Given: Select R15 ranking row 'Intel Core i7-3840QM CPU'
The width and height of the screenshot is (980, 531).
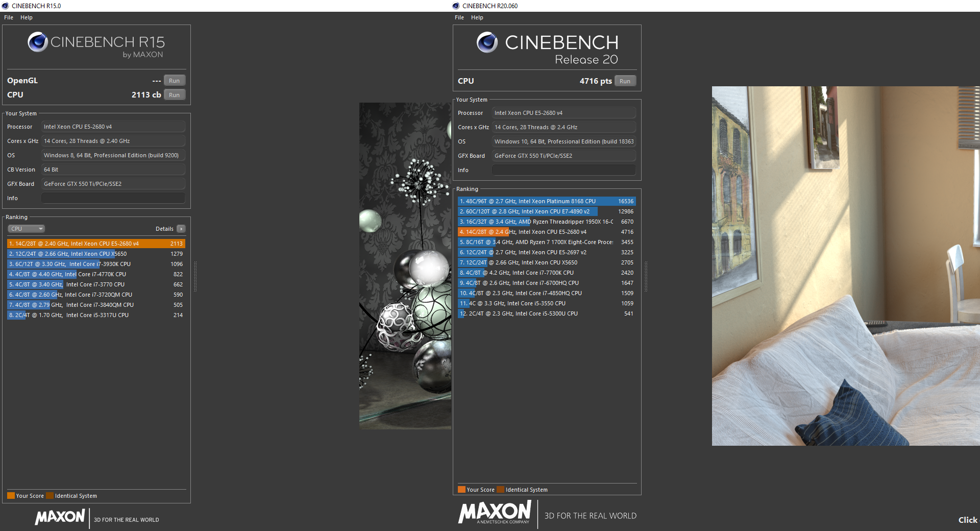Looking at the screenshot, I should click(96, 305).
